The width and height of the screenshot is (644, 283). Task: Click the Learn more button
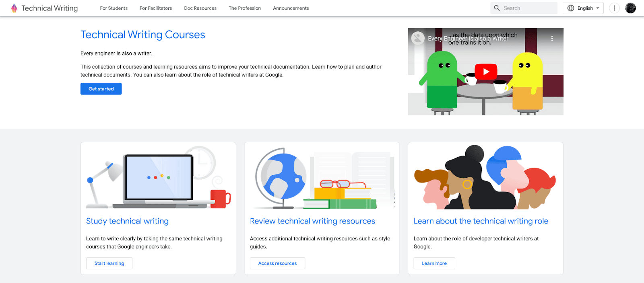coord(434,263)
